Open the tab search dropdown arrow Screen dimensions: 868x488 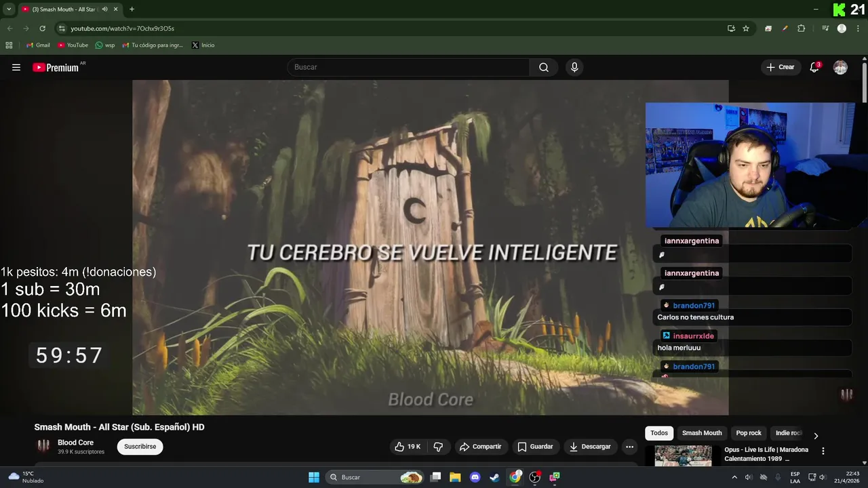click(x=9, y=9)
